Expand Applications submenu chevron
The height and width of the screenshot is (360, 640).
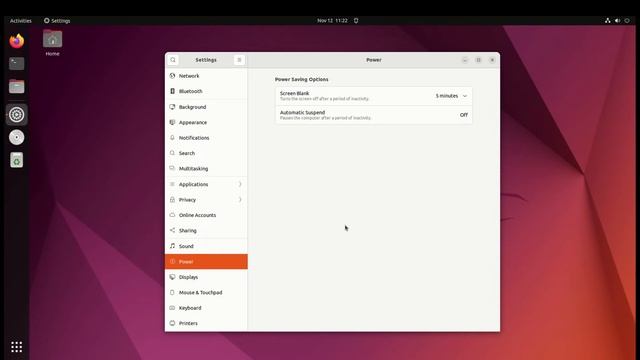tap(240, 184)
